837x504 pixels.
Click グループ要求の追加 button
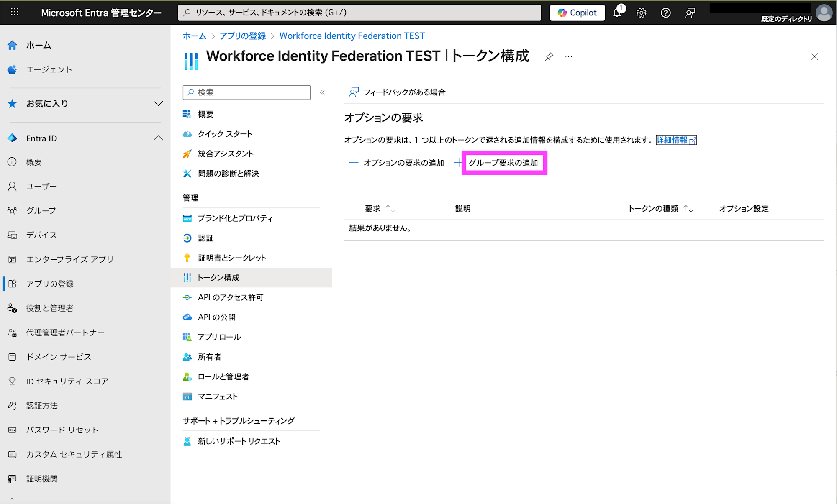coord(503,163)
